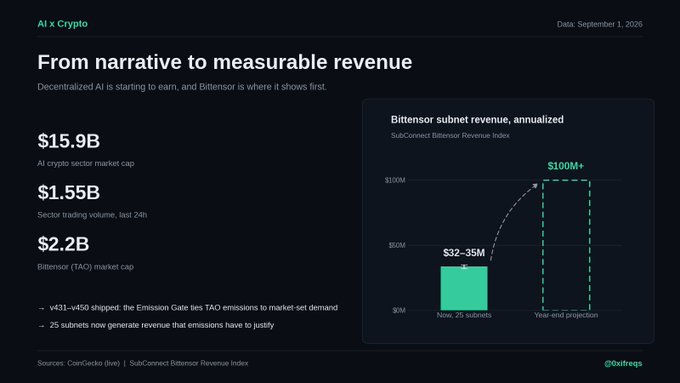
Task: Select the $1.55B figure
Action: pos(69,193)
